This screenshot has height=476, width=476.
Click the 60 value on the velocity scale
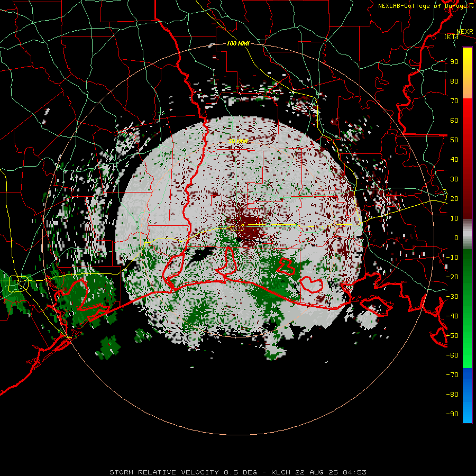(454, 120)
